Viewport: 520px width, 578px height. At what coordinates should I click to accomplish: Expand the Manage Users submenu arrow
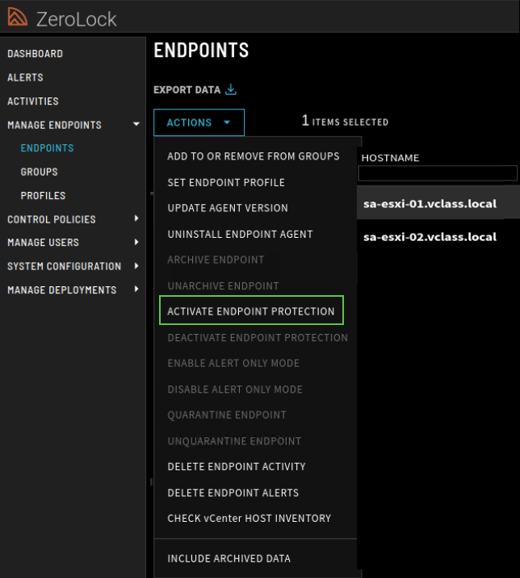(136, 242)
